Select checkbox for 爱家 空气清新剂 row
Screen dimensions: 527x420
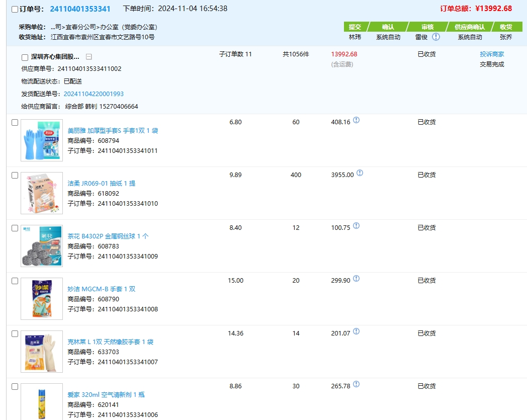point(15,386)
